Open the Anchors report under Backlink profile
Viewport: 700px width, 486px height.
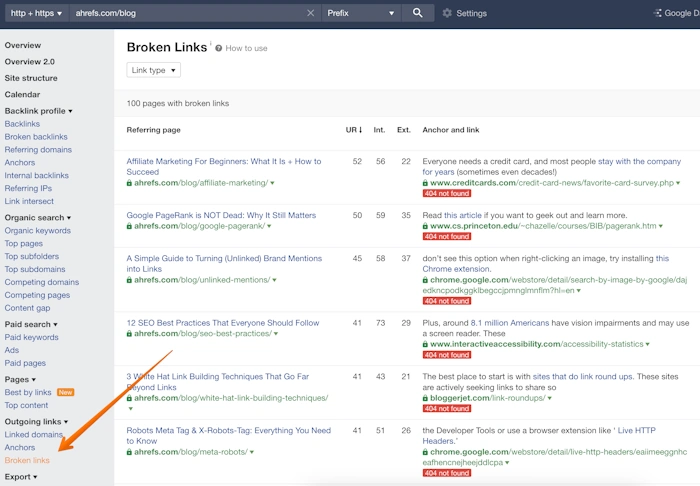20,162
